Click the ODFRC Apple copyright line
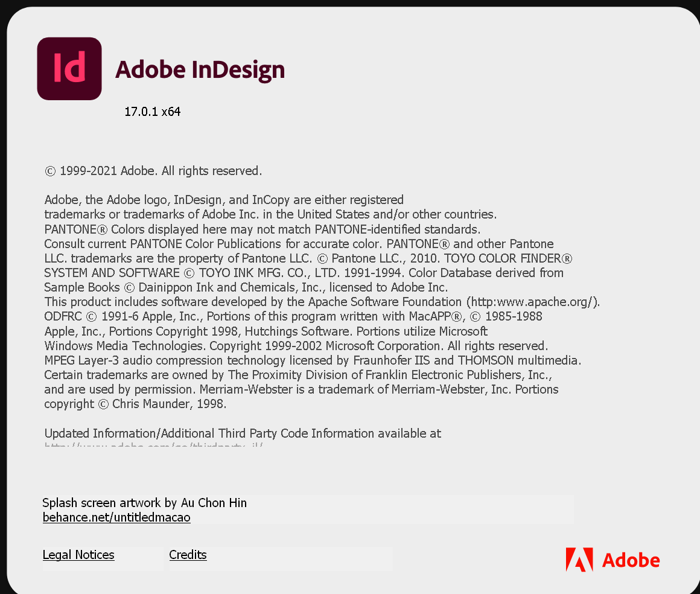Image resolution: width=700 pixels, height=594 pixels. click(293, 316)
